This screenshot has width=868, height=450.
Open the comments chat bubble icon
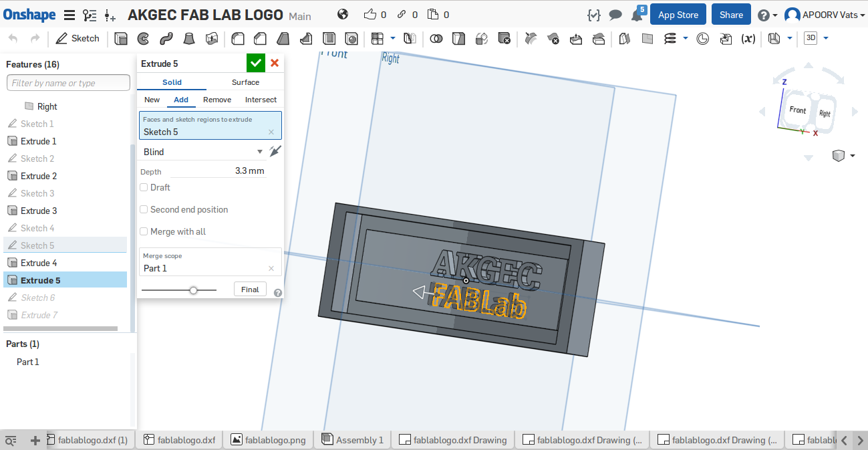[x=615, y=15]
